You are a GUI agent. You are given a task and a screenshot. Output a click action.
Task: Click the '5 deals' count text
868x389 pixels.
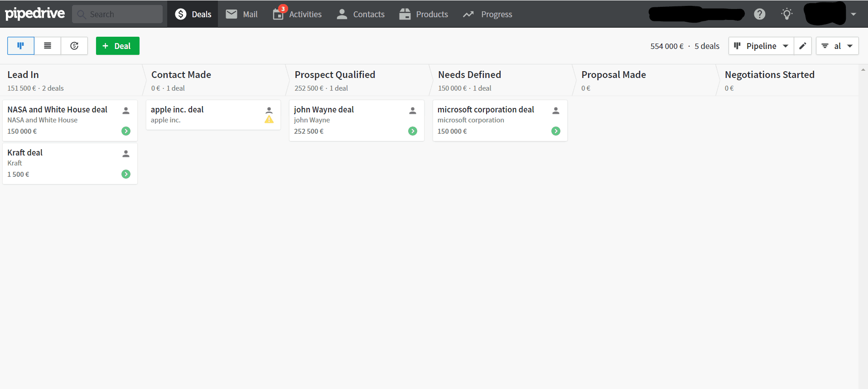click(707, 46)
